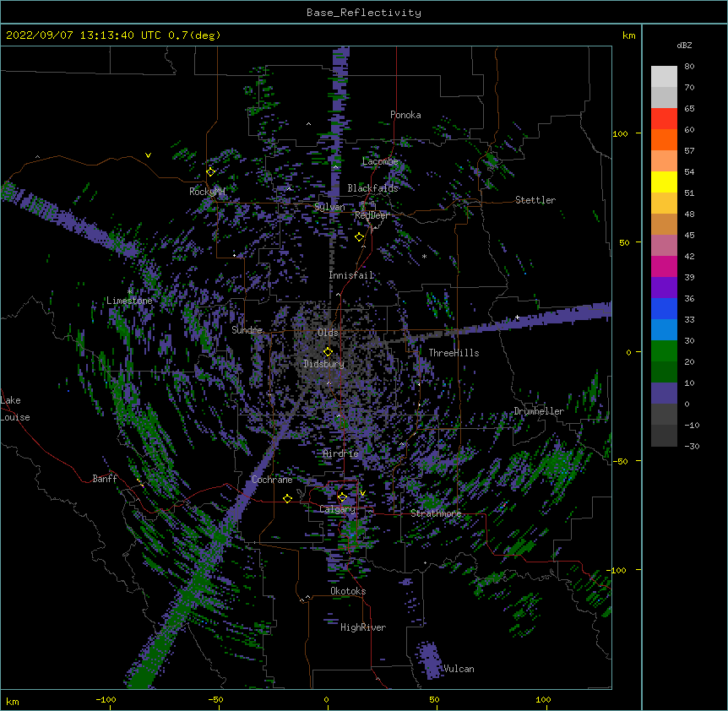
Task: Select the HighRiver town label
Action: (363, 627)
